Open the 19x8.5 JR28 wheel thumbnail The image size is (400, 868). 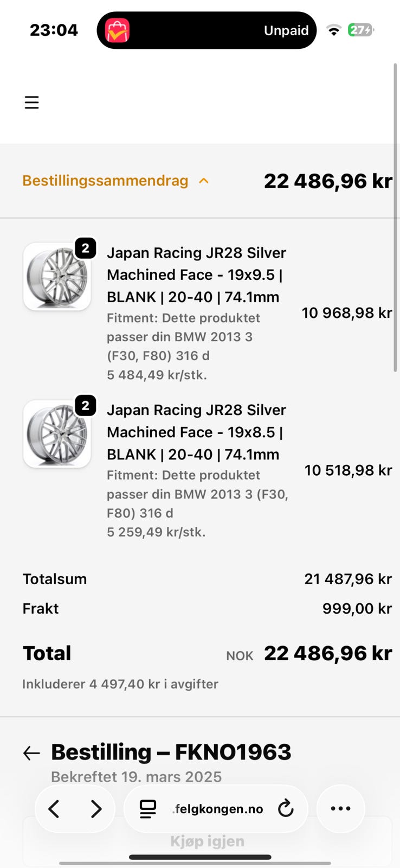tap(57, 434)
